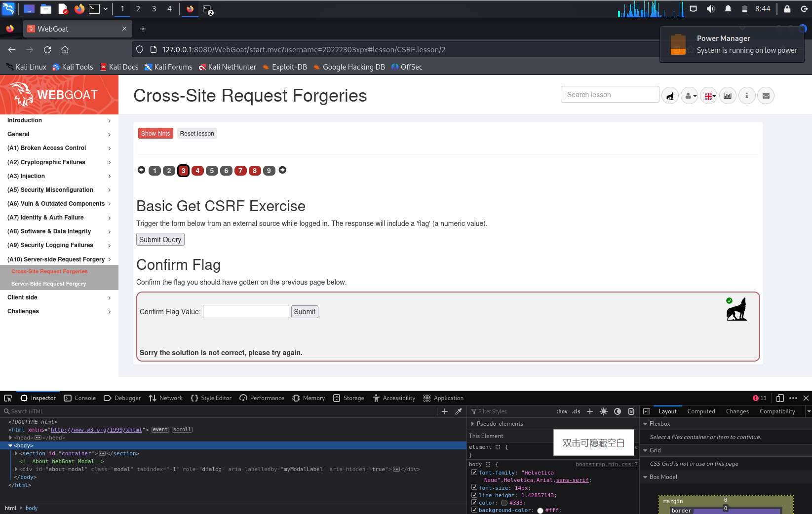Switch to the Network tab
This screenshot has height=514, width=812.
(x=165, y=398)
